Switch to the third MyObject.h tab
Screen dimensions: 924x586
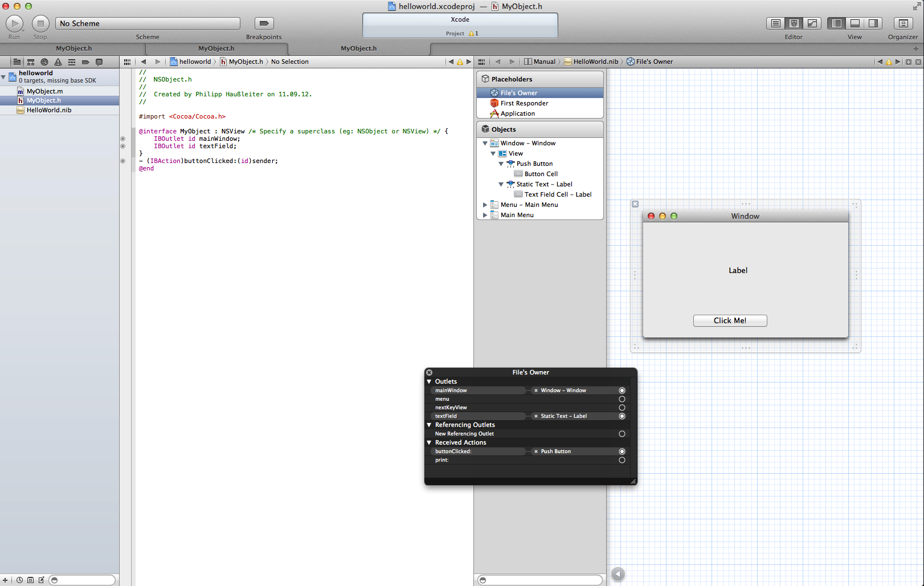coord(358,48)
